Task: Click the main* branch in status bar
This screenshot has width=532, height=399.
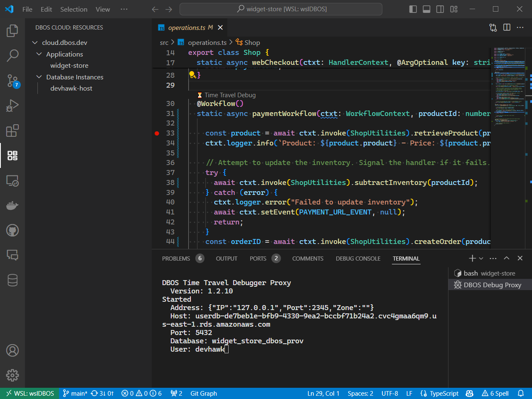Action: click(75, 393)
